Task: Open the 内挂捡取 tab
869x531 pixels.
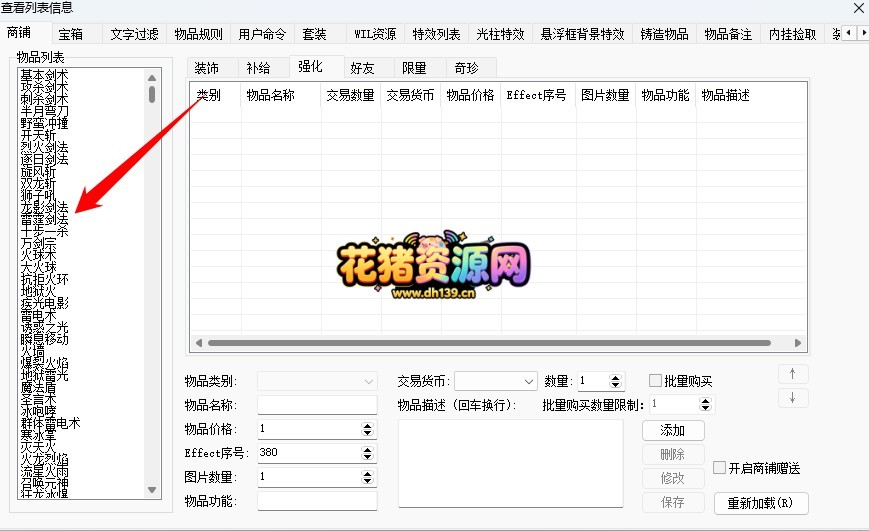Action: (x=793, y=34)
